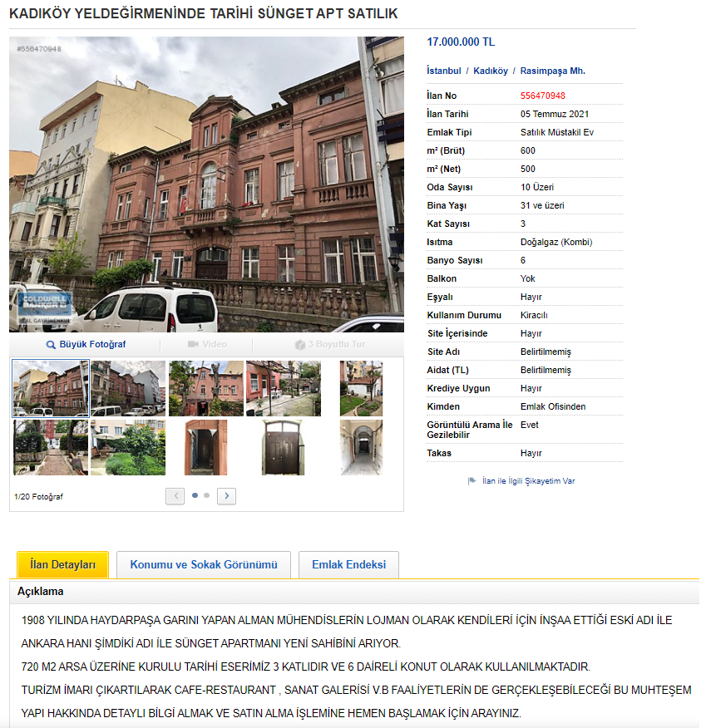Click the İstanbul breadcrumb link

pyautogui.click(x=443, y=71)
